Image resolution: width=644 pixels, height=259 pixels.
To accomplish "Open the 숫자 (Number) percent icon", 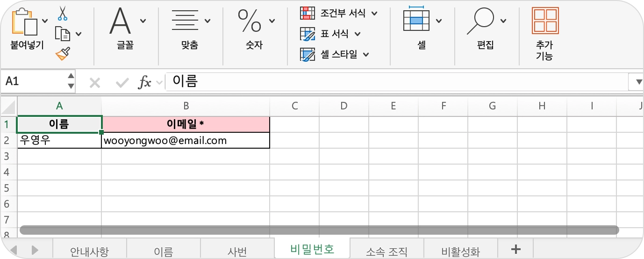I will [250, 22].
